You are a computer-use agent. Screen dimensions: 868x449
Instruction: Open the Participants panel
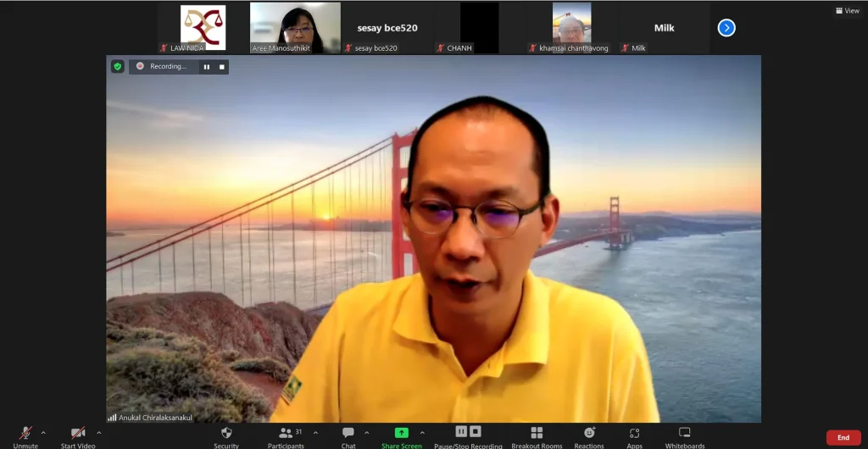tap(286, 435)
